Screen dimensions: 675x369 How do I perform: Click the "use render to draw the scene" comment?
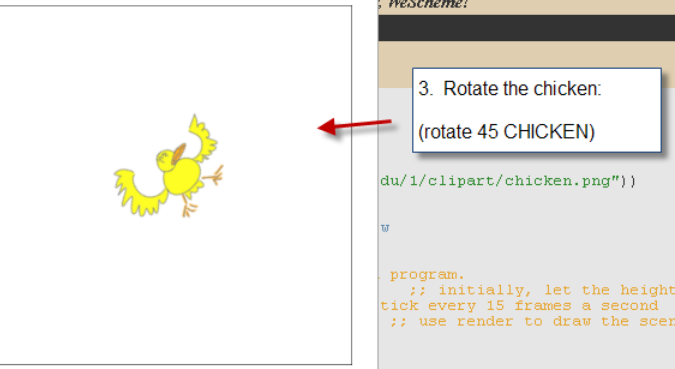pos(533,321)
